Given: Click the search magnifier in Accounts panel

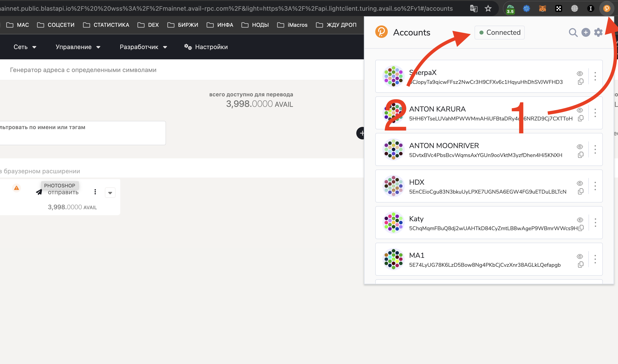Looking at the screenshot, I should 573,32.
